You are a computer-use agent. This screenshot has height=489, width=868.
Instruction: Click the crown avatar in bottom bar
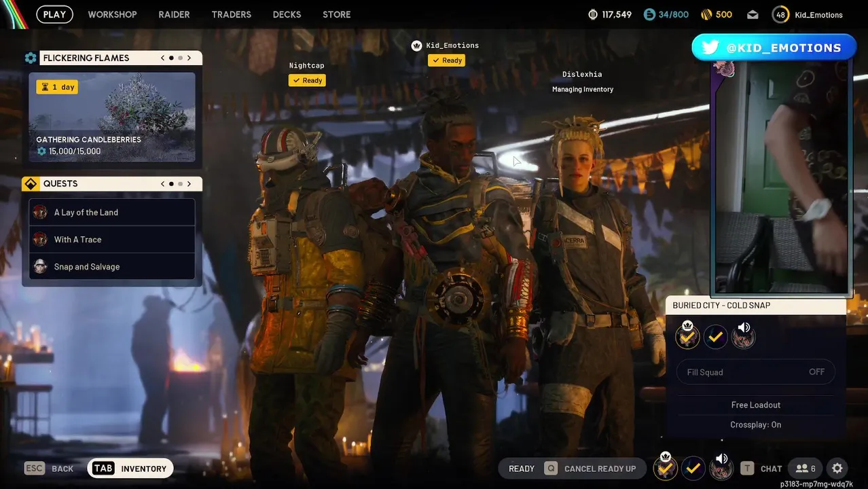pos(666,467)
